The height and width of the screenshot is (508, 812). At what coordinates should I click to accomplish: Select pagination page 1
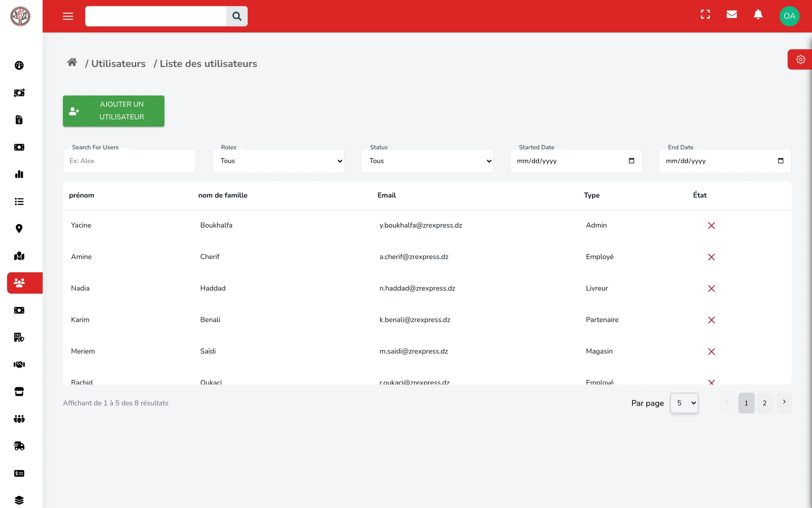pos(746,403)
